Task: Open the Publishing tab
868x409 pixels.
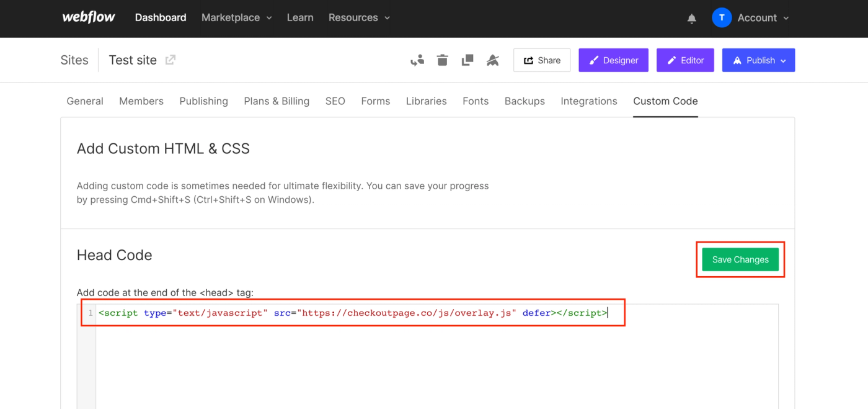Action: pos(204,101)
